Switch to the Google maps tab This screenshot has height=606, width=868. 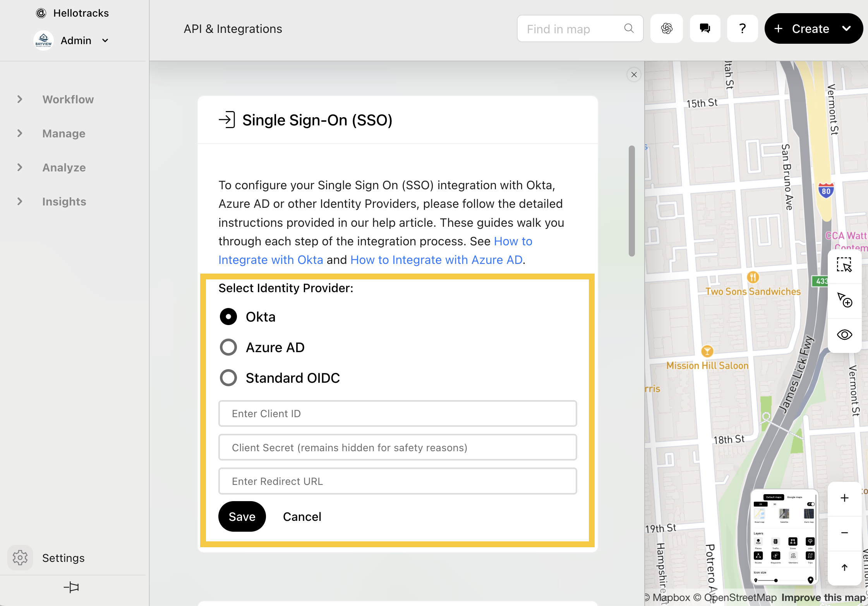795,497
